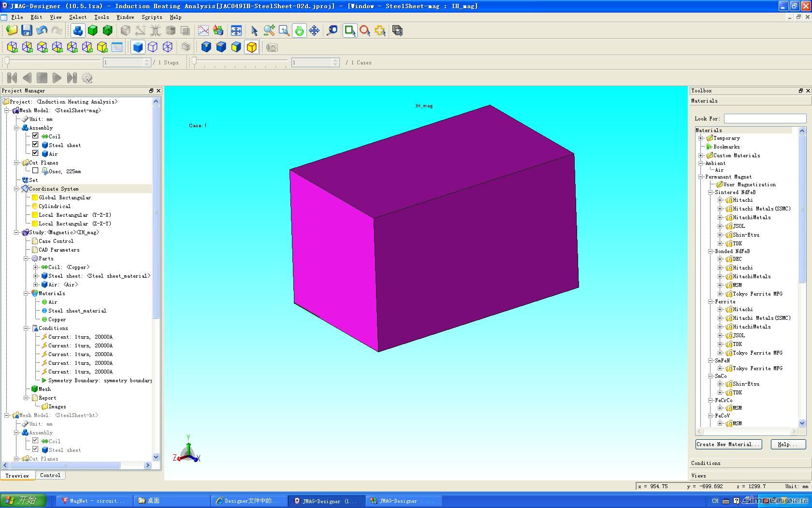Image resolution: width=812 pixels, height=508 pixels.
Task: Switch to MagNet taskbar window
Action: pos(93,501)
